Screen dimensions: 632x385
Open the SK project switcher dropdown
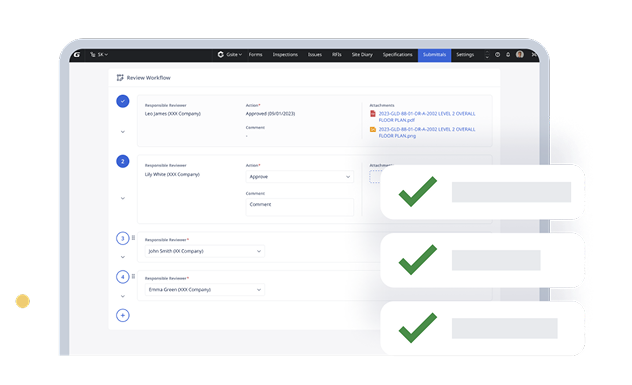[x=99, y=54]
